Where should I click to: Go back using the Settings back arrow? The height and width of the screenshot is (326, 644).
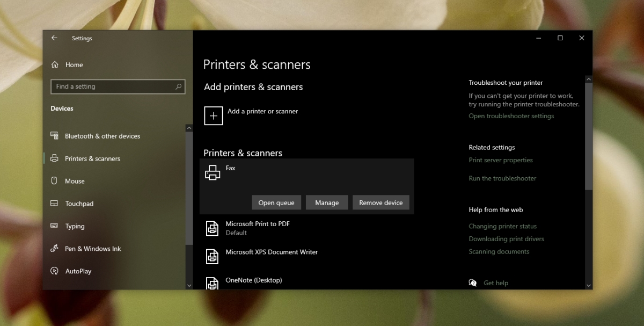pyautogui.click(x=54, y=38)
